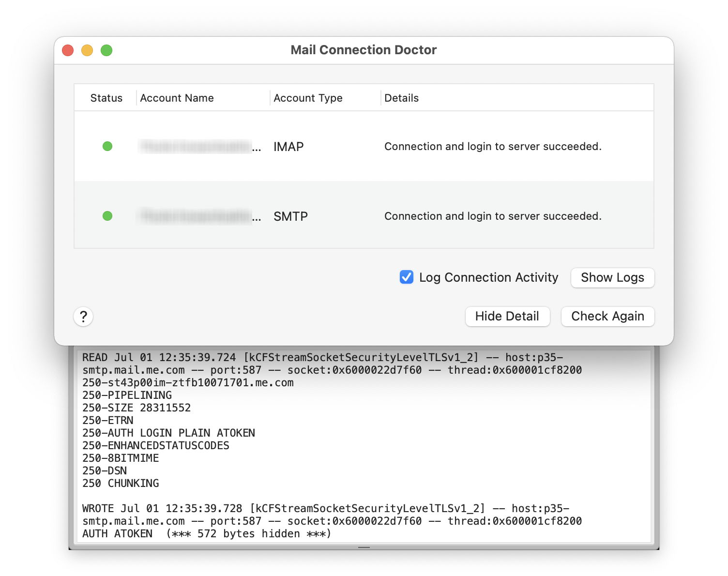728x576 pixels.
Task: Click the green status dot for IMAP
Action: tap(107, 146)
